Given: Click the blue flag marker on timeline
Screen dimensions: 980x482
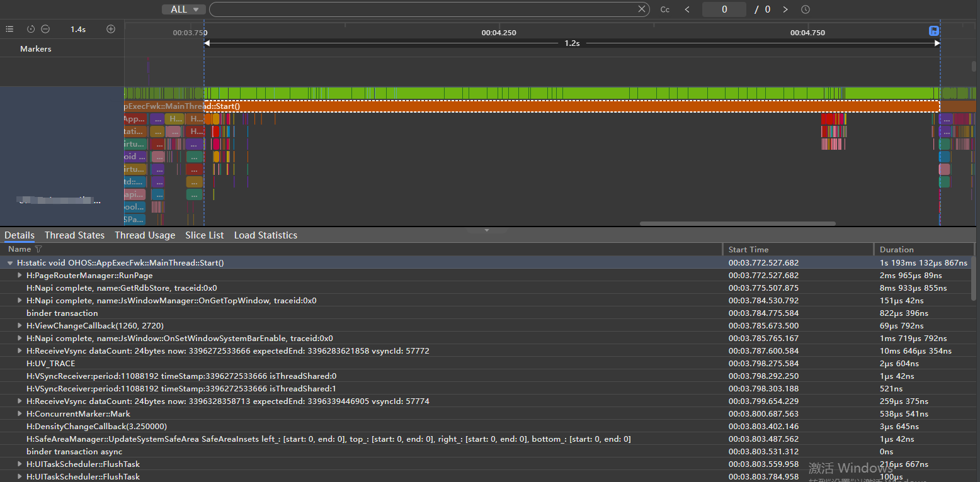Looking at the screenshot, I should (x=935, y=31).
